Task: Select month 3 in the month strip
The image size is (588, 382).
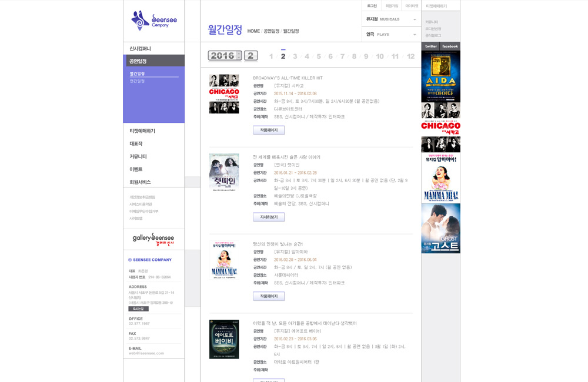Action: tap(295, 56)
